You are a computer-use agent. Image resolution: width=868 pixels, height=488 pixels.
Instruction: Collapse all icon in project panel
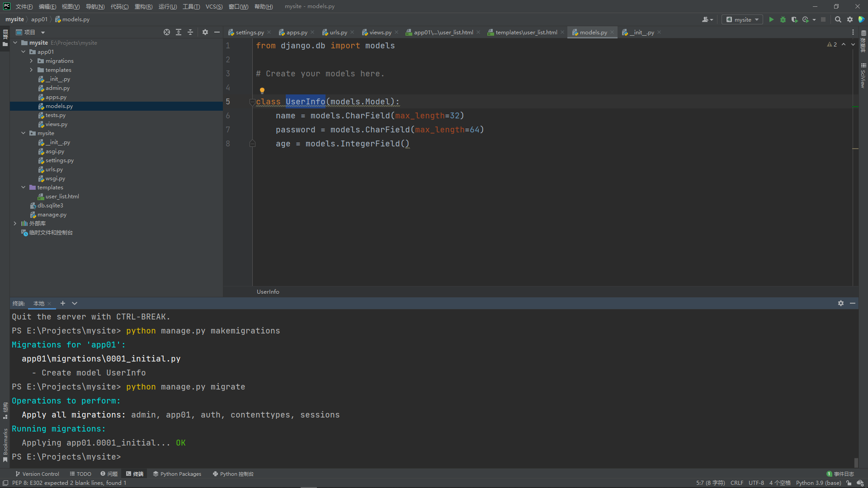tap(190, 32)
